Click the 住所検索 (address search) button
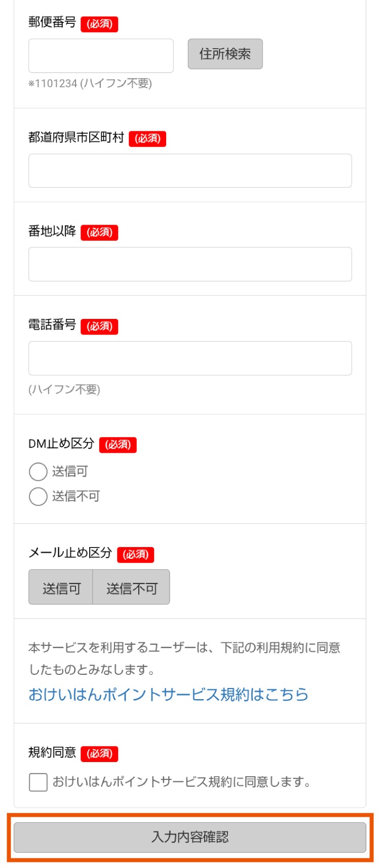This screenshot has height=868, width=380. (226, 54)
